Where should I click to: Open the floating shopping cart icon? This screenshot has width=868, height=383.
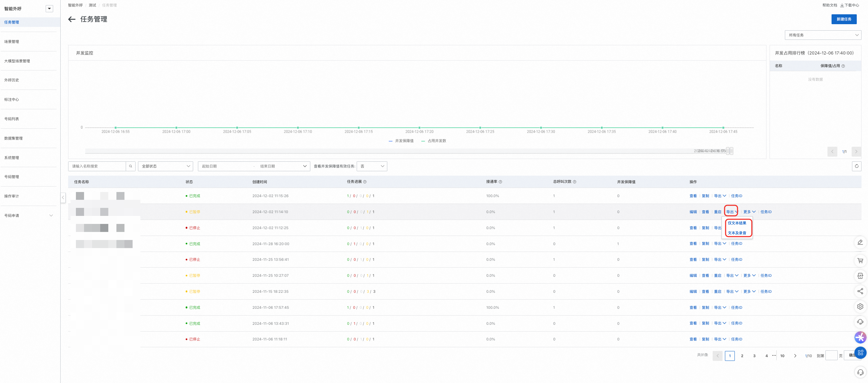click(860, 260)
